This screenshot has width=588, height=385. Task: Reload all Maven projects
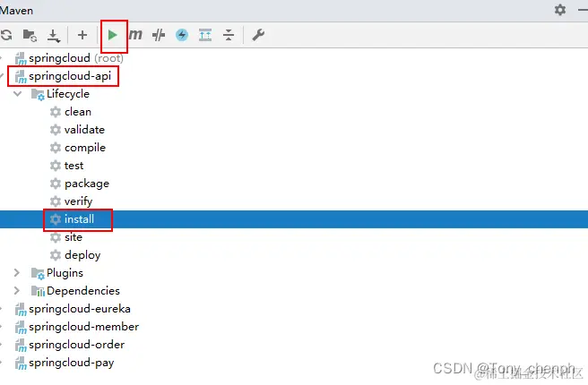click(6, 35)
